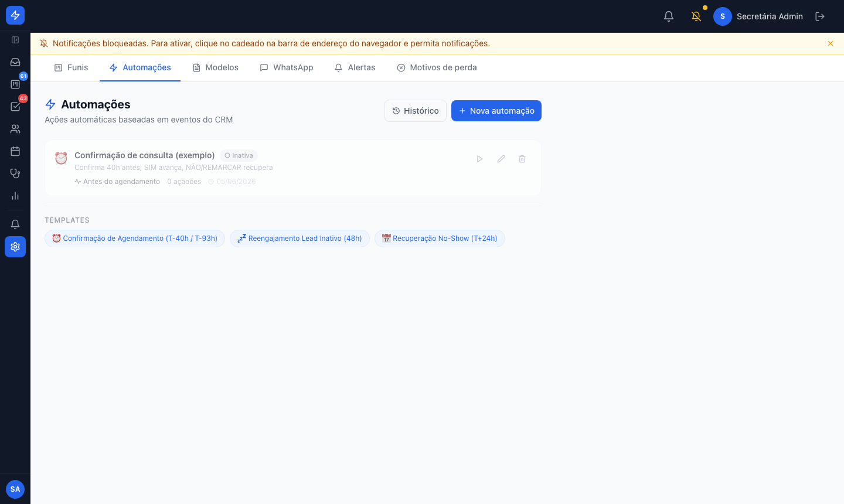The image size is (844, 504).
Task: Open the bar chart reports icon
Action: 15,196
